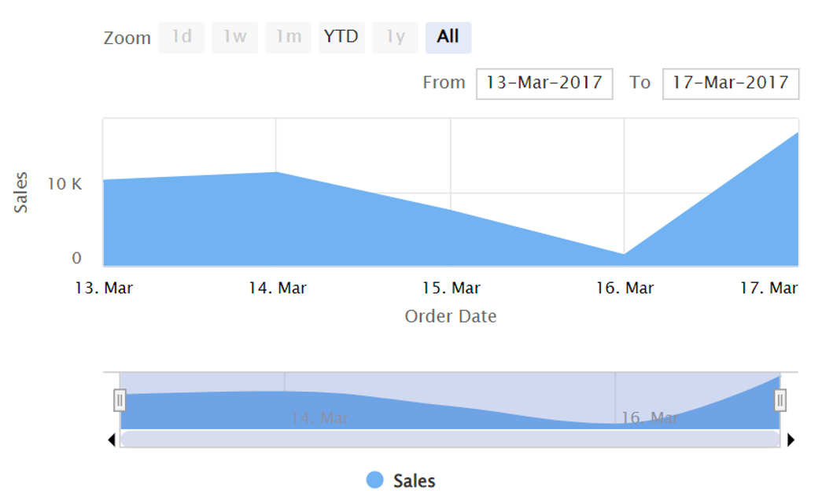Click the left navigator scroll arrow
The width and height of the screenshot is (822, 504).
point(111,439)
